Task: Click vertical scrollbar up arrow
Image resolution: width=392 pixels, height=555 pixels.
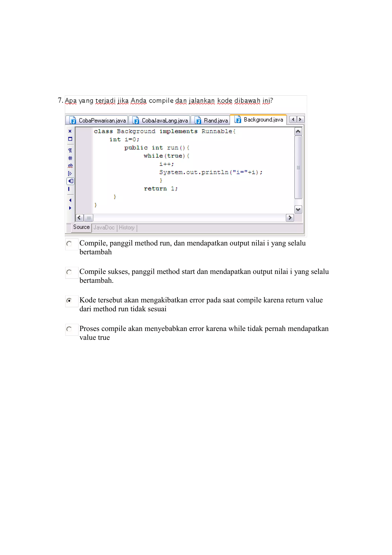Action: 298,132
